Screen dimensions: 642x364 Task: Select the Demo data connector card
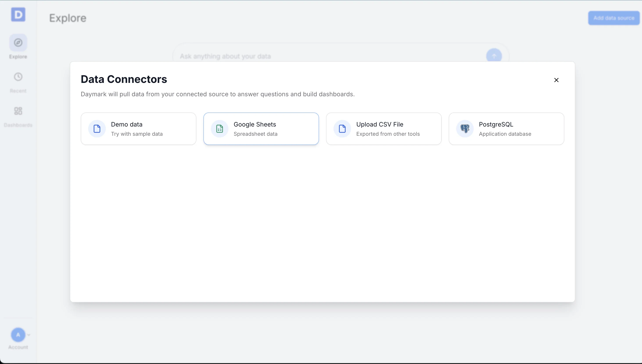(138, 128)
